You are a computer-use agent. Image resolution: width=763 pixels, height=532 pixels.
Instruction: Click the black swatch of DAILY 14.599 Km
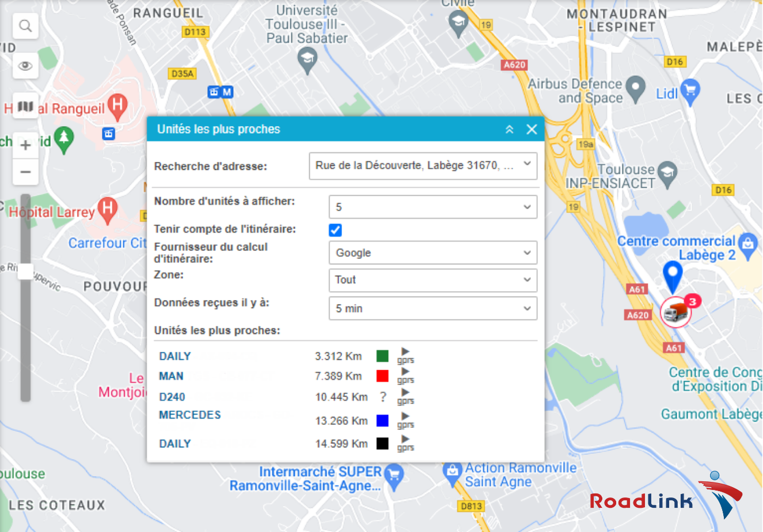coord(382,443)
